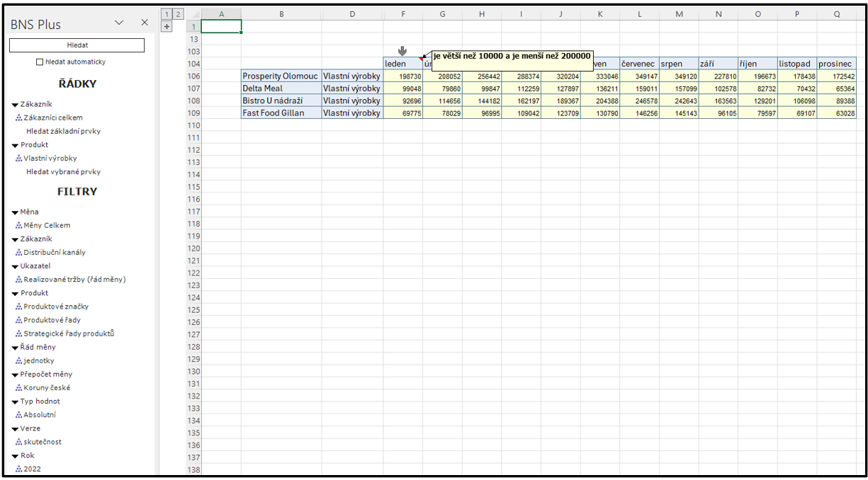This screenshot has width=868, height=480.
Task: Click hierarchy icon beside Realizované tržby
Action: coord(18,280)
